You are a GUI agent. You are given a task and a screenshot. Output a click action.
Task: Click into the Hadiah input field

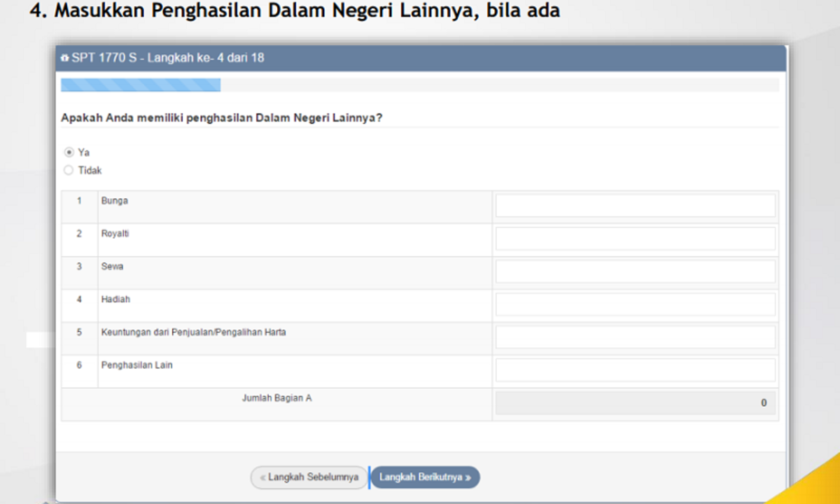pyautogui.click(x=635, y=304)
